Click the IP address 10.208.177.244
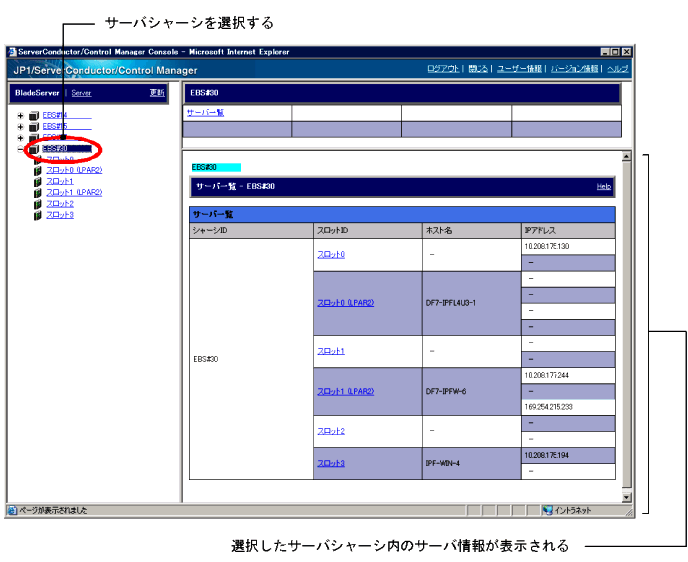The width and height of the screenshot is (688, 562). click(x=547, y=376)
